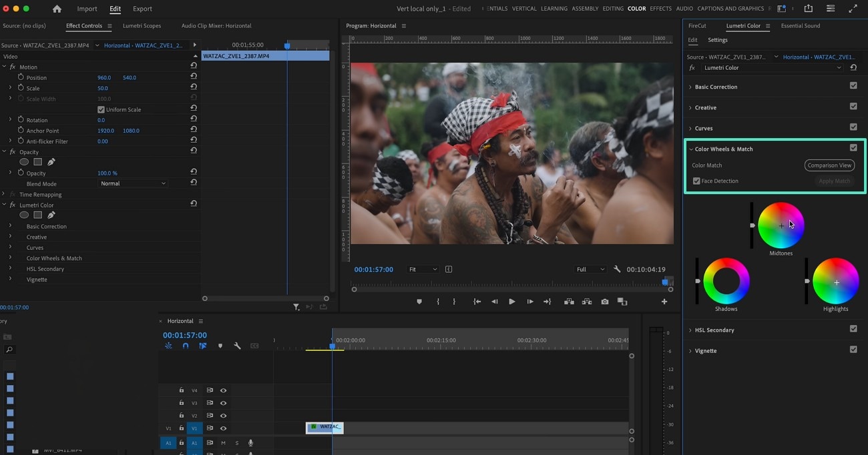Screen dimensions: 868x455
Task: Toggle Face Detection checkbox
Action: coord(696,181)
